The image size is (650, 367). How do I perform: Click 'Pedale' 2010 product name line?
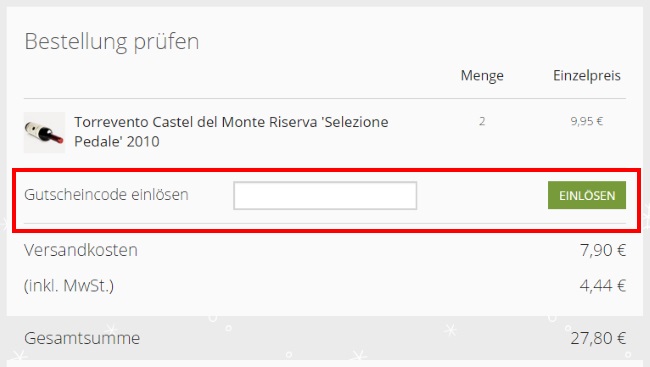[x=117, y=141]
